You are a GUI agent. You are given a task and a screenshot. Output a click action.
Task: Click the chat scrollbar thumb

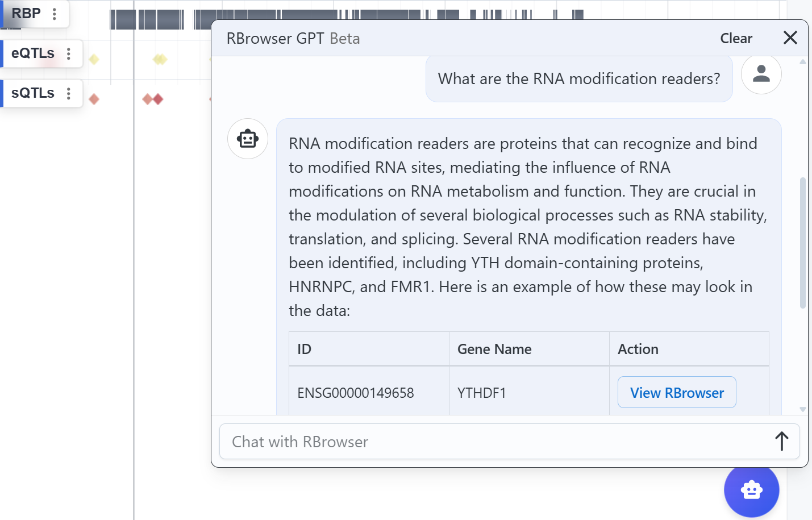[x=802, y=243]
